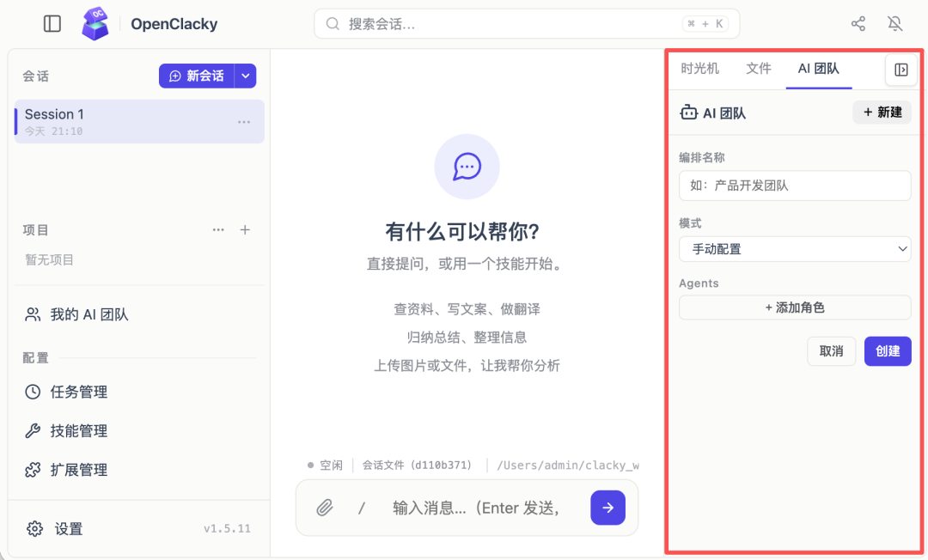This screenshot has height=560, width=928.
Task: Click the OpenClacky logo icon
Action: tap(95, 24)
